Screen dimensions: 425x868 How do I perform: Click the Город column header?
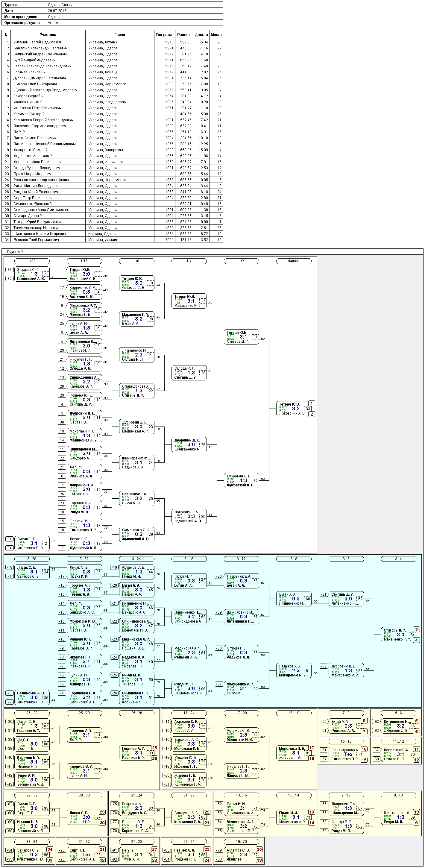120,35
